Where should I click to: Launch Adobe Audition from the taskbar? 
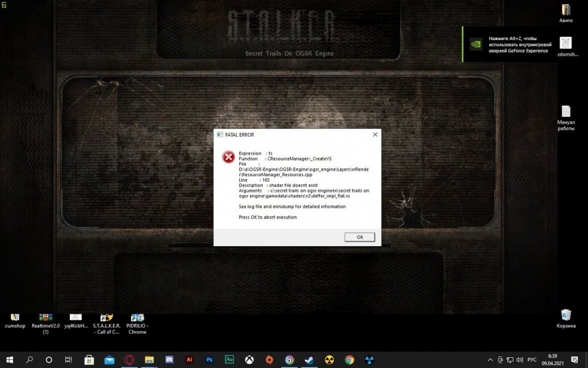(229, 360)
